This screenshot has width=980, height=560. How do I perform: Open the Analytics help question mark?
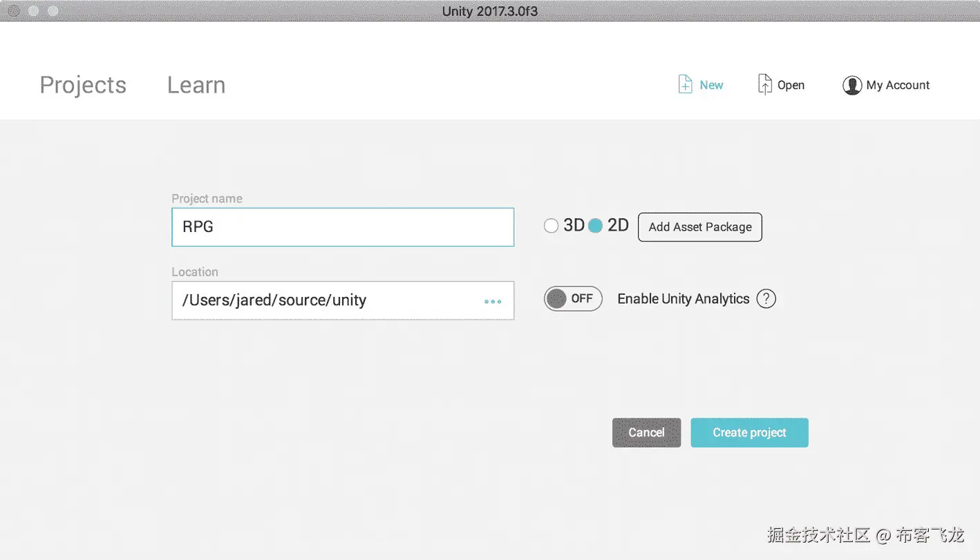click(766, 299)
